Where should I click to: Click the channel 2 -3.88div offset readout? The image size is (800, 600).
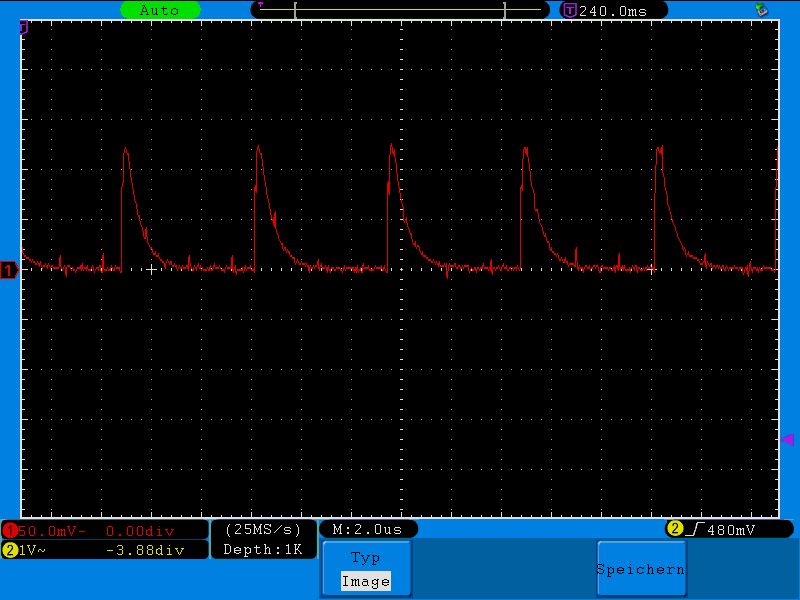pyautogui.click(x=145, y=549)
